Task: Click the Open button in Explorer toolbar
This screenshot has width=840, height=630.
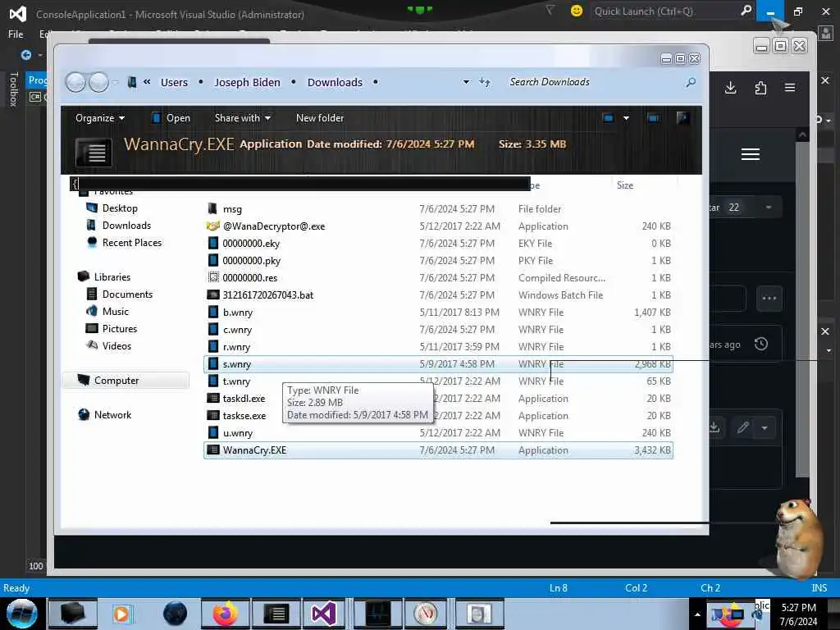Action: pos(171,118)
